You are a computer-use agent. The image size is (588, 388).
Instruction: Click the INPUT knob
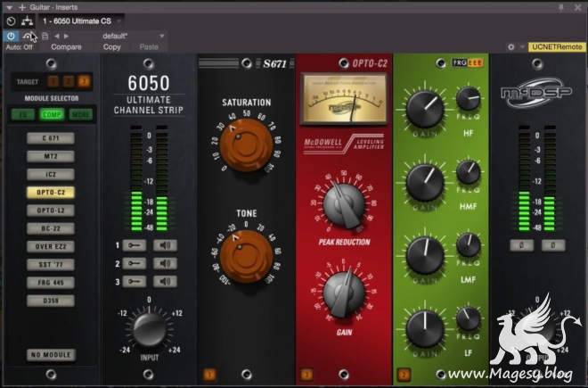pos(150,329)
